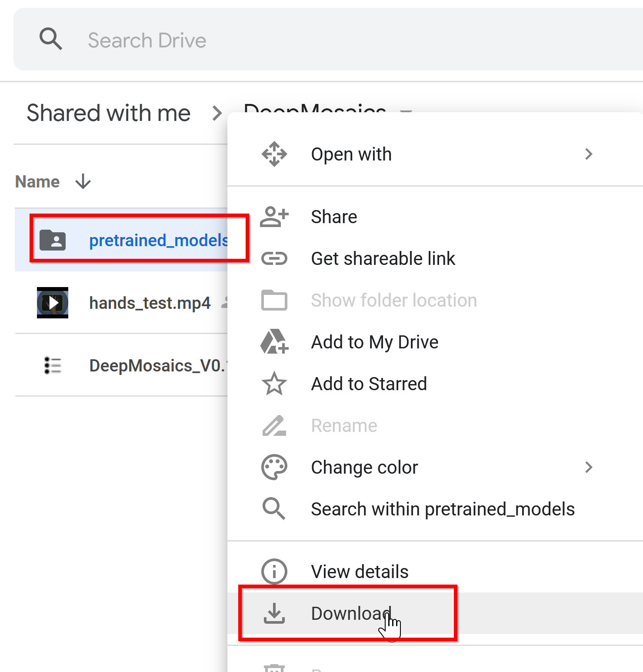
Task: Click the DeepMosaics_V0 file list icon
Action: 53,365
